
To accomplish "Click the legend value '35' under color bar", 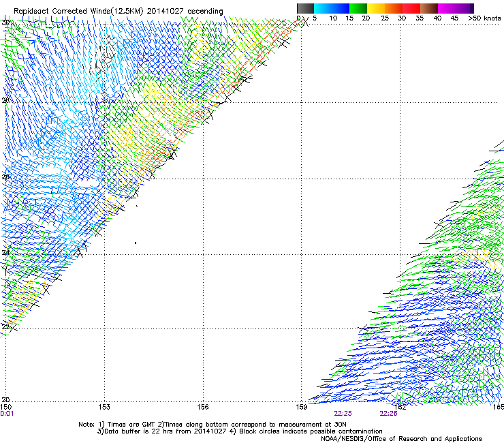I will point(420,18).
